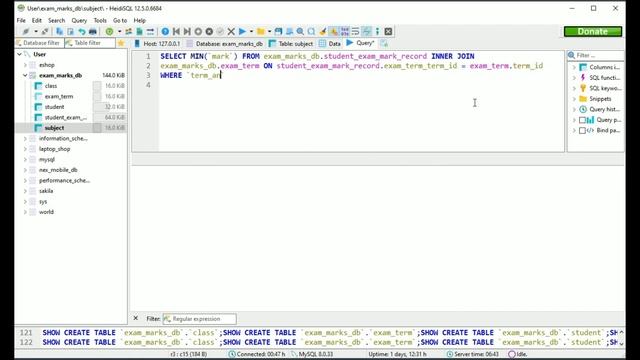Open the Edit menu
640x360 pixels.
[x=37, y=20]
